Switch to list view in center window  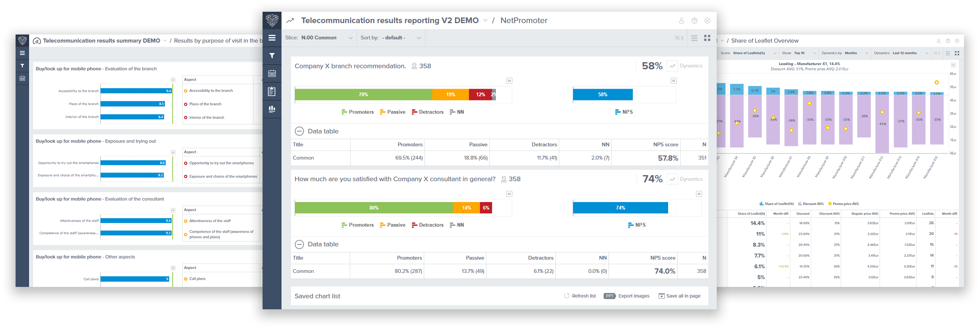tap(694, 38)
